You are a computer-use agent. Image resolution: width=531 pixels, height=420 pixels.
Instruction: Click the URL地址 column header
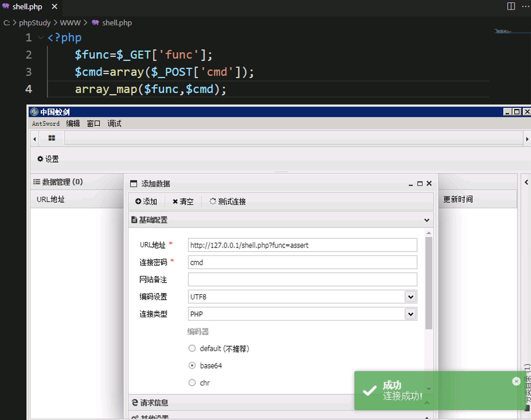click(x=51, y=199)
